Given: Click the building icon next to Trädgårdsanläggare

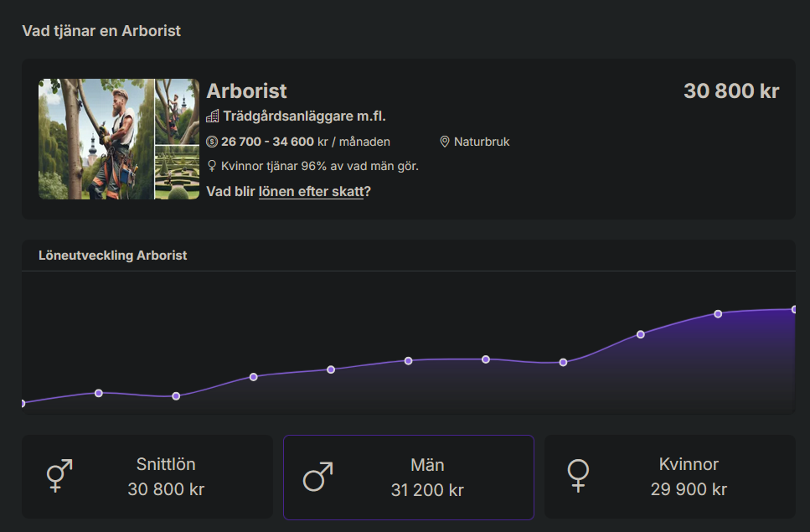Looking at the screenshot, I should 212,116.
